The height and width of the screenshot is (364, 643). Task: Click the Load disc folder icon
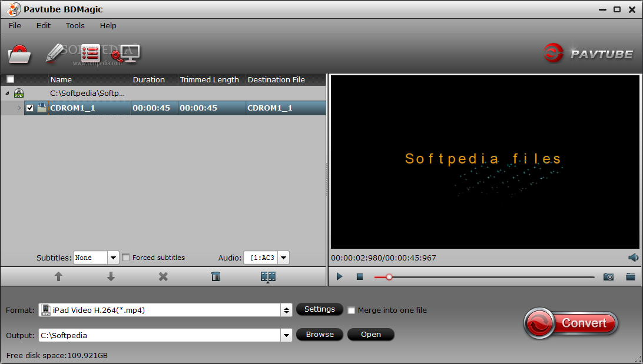[x=19, y=54]
